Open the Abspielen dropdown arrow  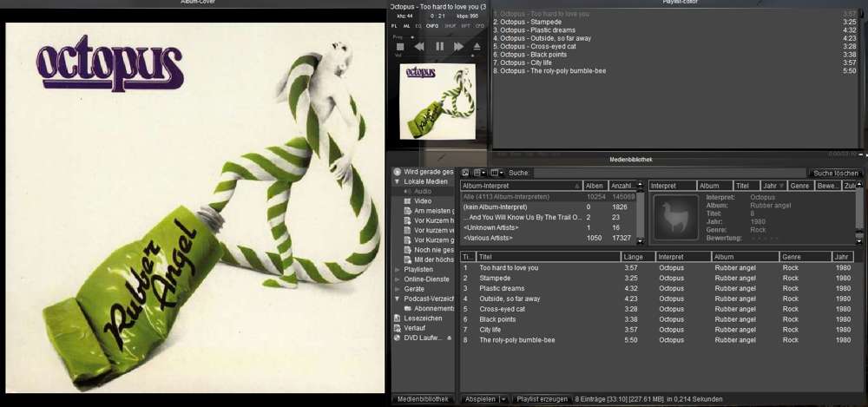[x=503, y=399]
